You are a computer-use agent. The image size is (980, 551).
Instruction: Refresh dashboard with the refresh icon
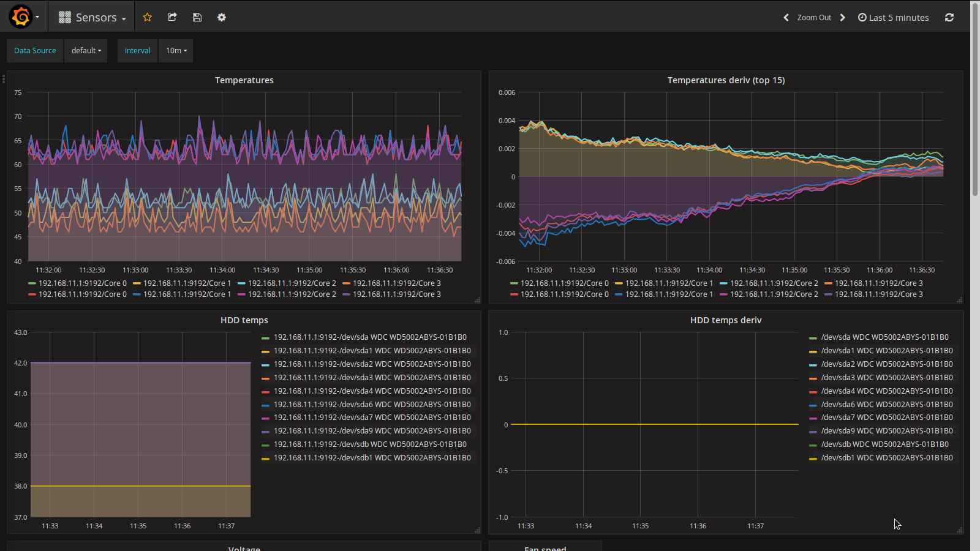(949, 17)
